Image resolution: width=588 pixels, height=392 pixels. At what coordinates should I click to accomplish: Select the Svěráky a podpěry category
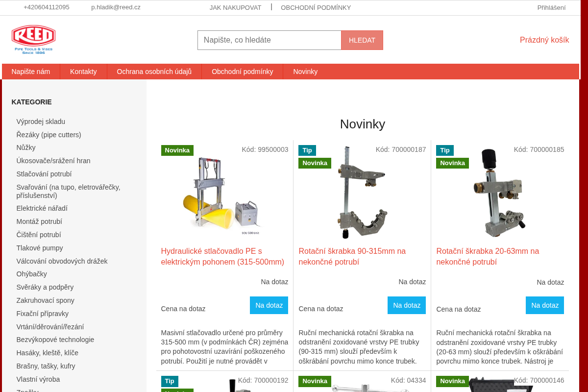pyautogui.click(x=45, y=287)
